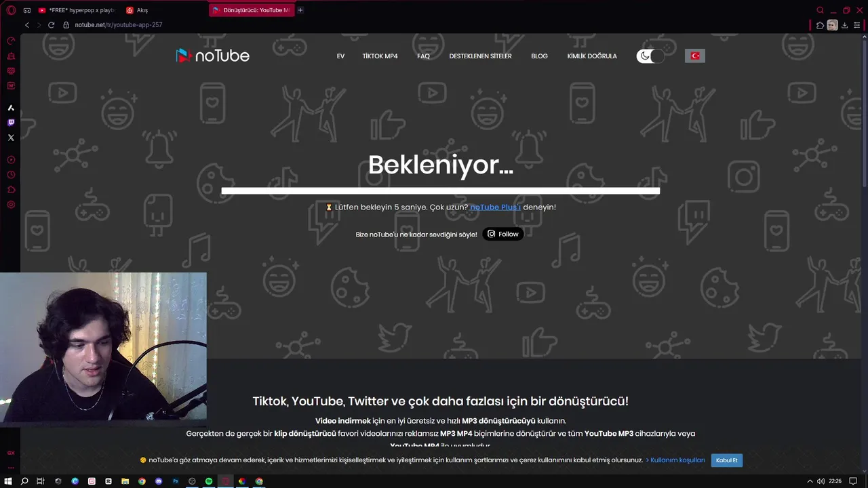Toggle the dark mode moon switch

click(x=650, y=56)
